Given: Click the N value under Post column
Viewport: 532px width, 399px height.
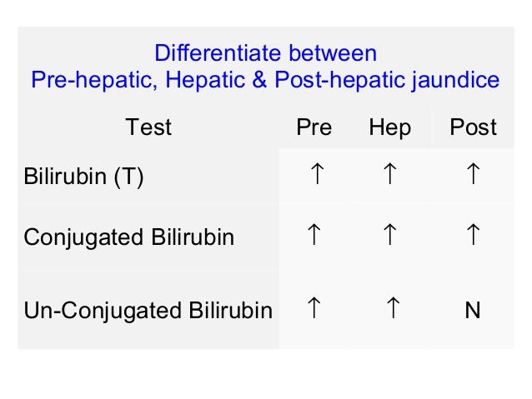Looking at the screenshot, I should (x=472, y=311).
